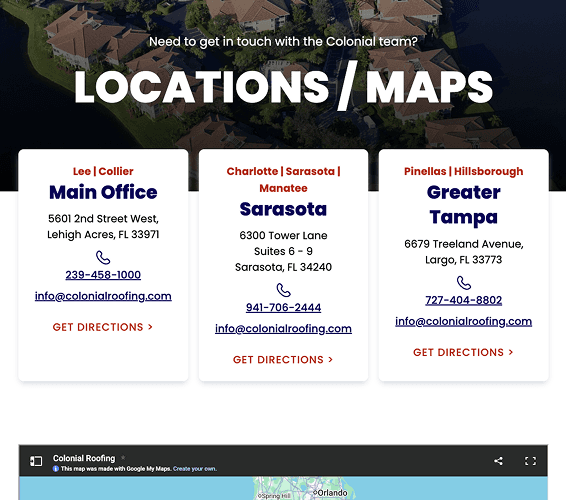Viewport: 566px width, 500px height.
Task: Click phone icon in Greater Tampa card
Action: (463, 283)
